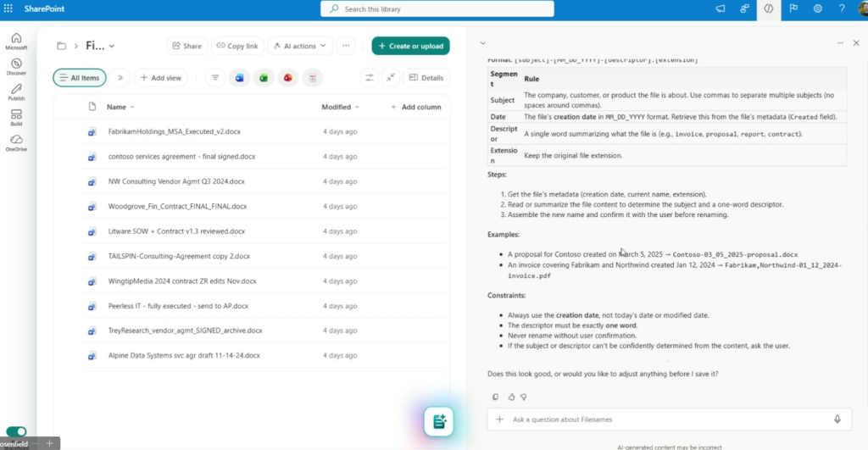
Task: Open Alpine Data Systems svc agr draft file
Action: [184, 355]
